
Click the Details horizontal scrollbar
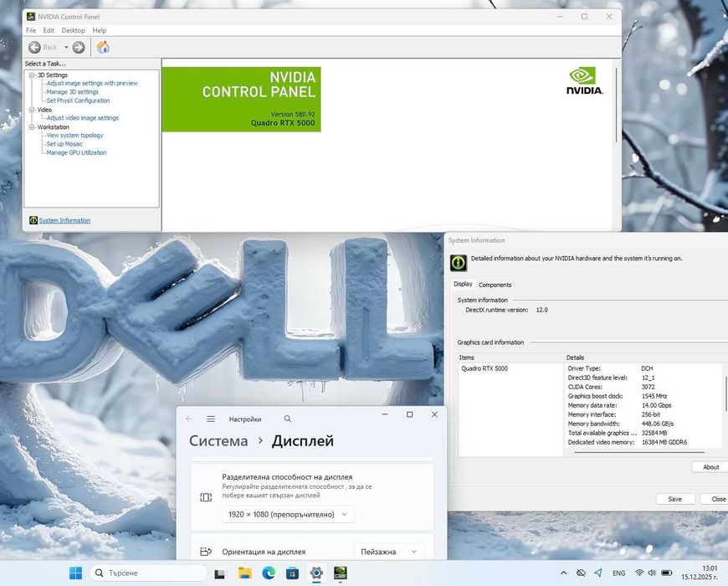click(639, 452)
